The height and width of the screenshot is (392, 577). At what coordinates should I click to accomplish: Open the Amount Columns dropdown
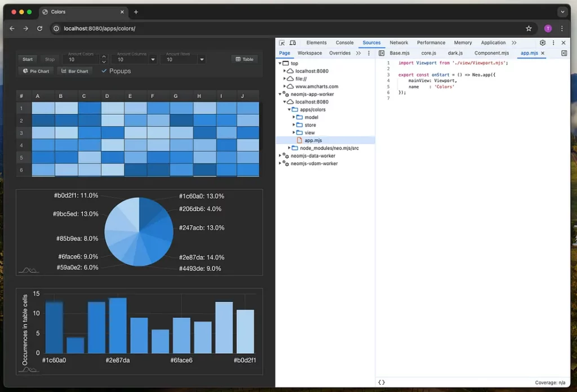(x=153, y=59)
